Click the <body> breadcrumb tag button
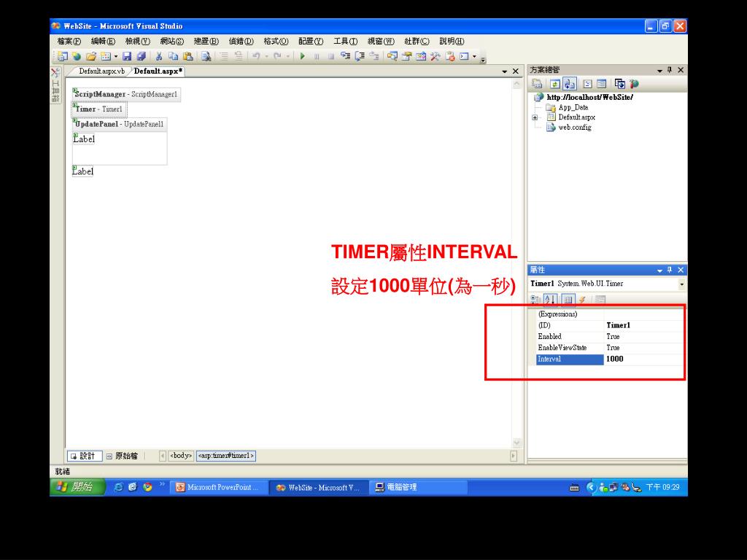The height and width of the screenshot is (560, 747). pyautogui.click(x=180, y=456)
